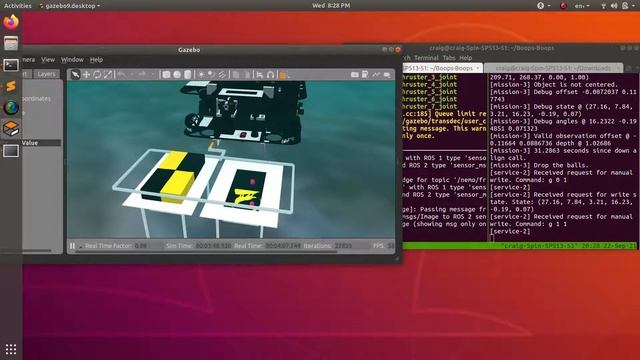Click the network icon in top bar
Image resolution: width=640 pixels, height=360 pixels.
603,6
